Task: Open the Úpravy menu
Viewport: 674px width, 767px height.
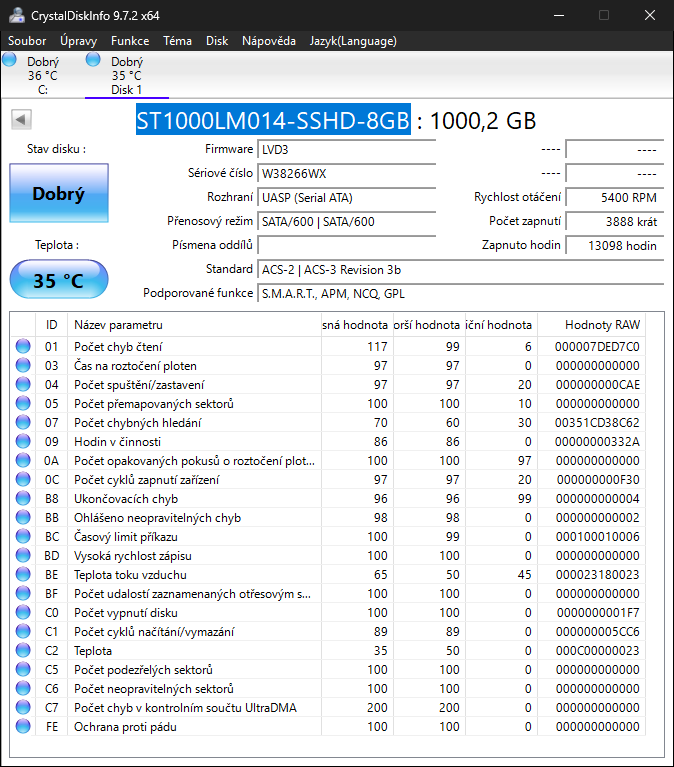Action: (78, 41)
